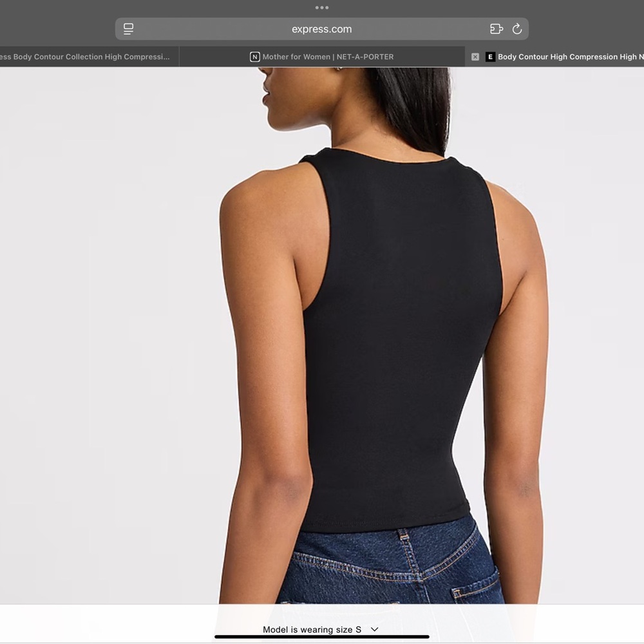644x644 pixels.
Task: Switch to Mother for Women NET-A-PORTER tab
Action: point(322,57)
